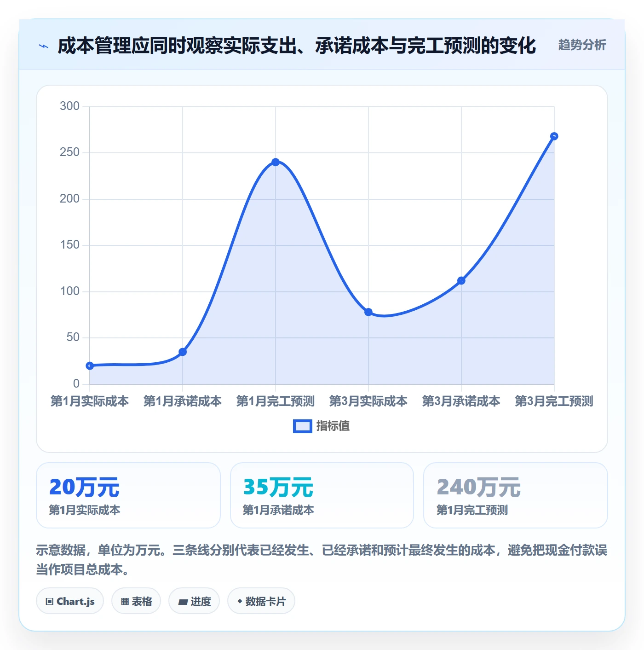Click the Chart.js tag square icon

click(x=50, y=602)
